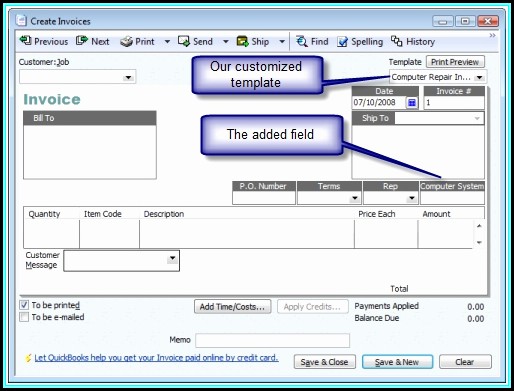
Task: Click the History toolbar label
Action: (x=420, y=42)
